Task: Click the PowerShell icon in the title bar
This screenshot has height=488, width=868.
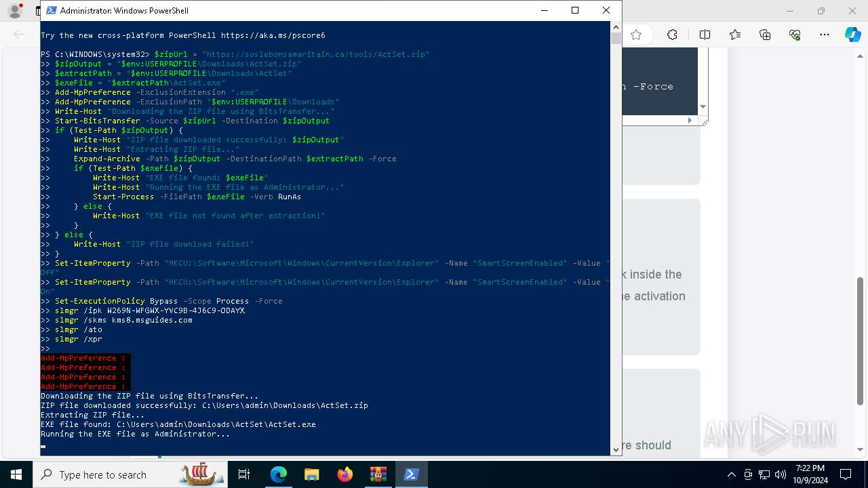Action: tap(51, 10)
